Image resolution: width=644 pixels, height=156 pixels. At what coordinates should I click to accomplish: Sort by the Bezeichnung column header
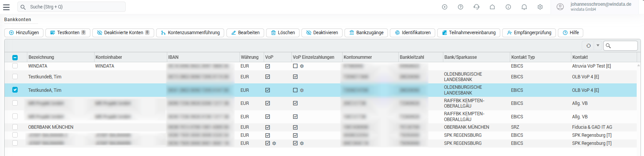pyautogui.click(x=41, y=57)
